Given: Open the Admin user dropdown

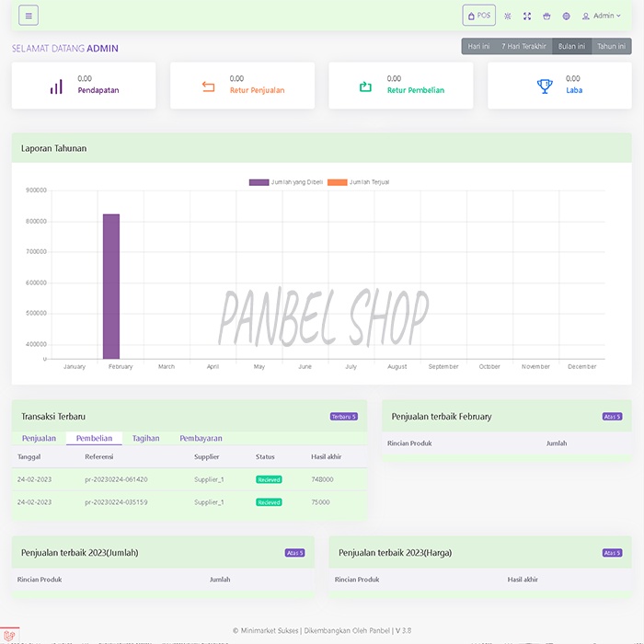Looking at the screenshot, I should point(602,16).
